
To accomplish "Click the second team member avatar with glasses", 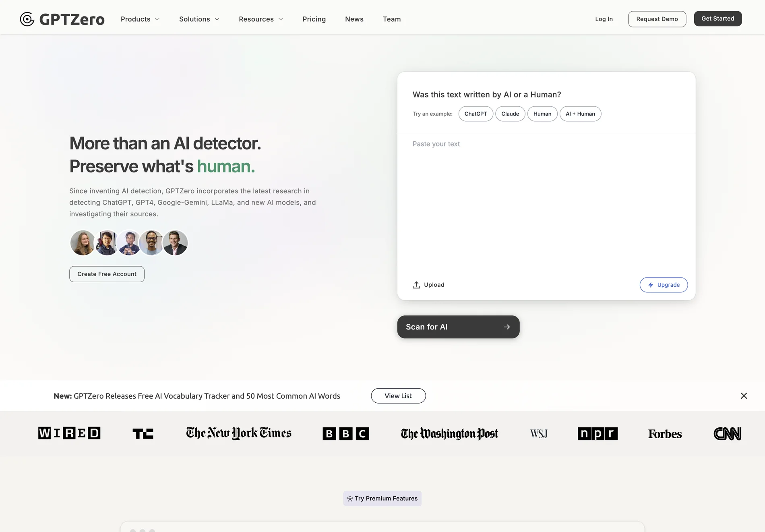I will tap(106, 242).
